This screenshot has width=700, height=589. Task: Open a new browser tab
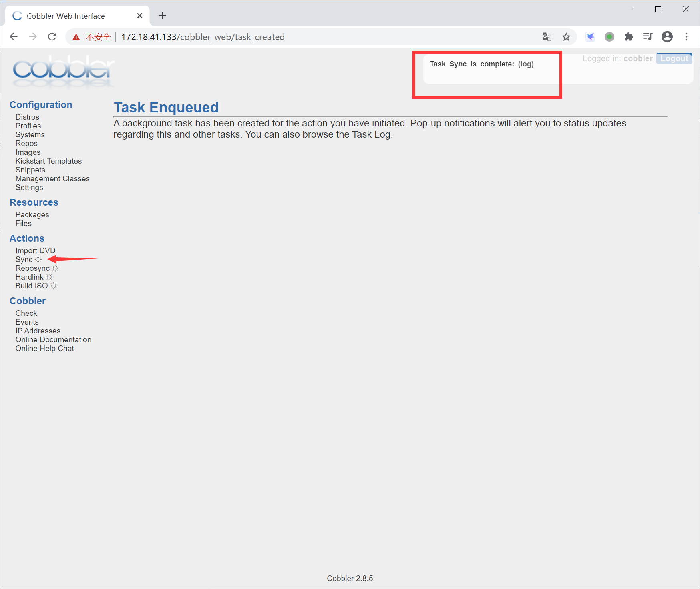point(162,16)
